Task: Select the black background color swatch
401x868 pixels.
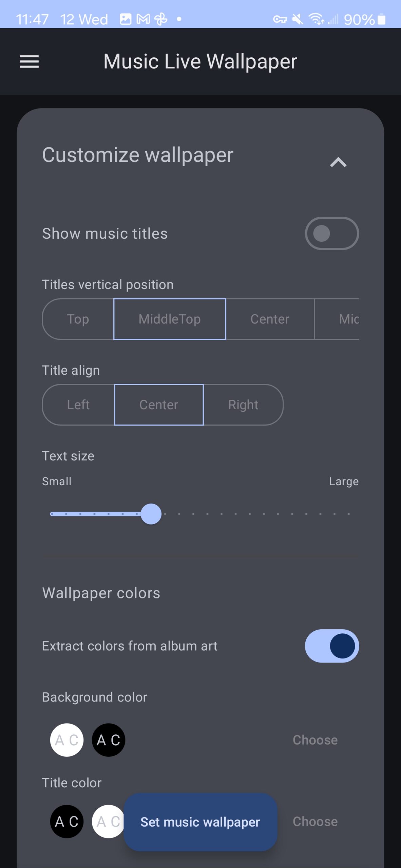Action: coord(109,740)
